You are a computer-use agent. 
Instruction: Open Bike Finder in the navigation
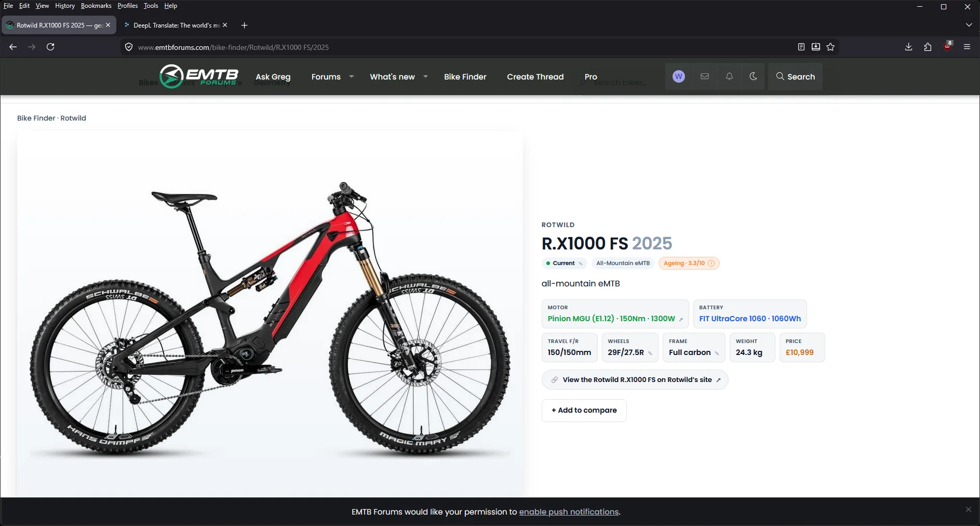(465, 76)
